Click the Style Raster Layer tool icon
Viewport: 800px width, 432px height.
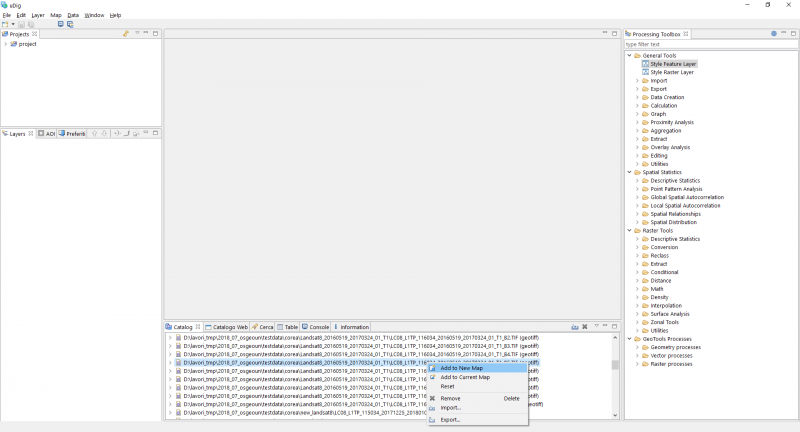pos(645,72)
